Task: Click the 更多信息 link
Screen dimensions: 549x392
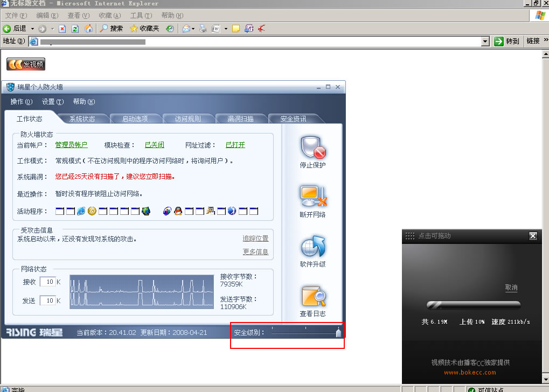Action: coord(255,251)
